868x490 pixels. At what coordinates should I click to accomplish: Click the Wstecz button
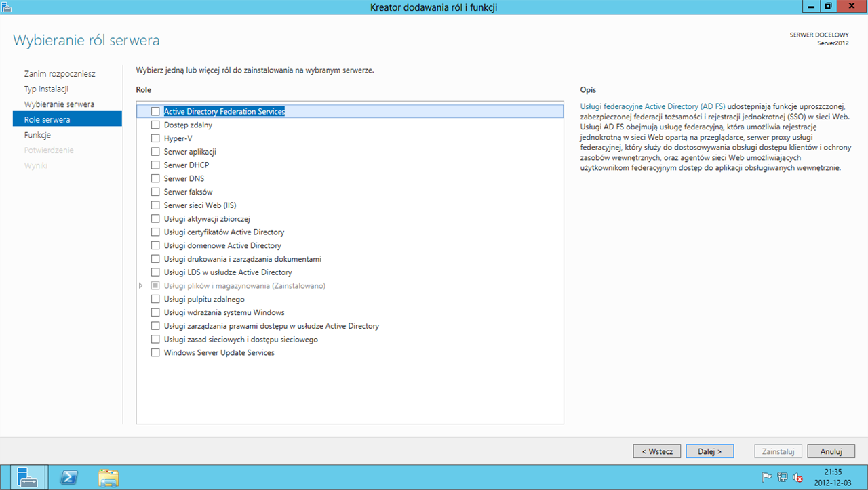[x=657, y=451]
